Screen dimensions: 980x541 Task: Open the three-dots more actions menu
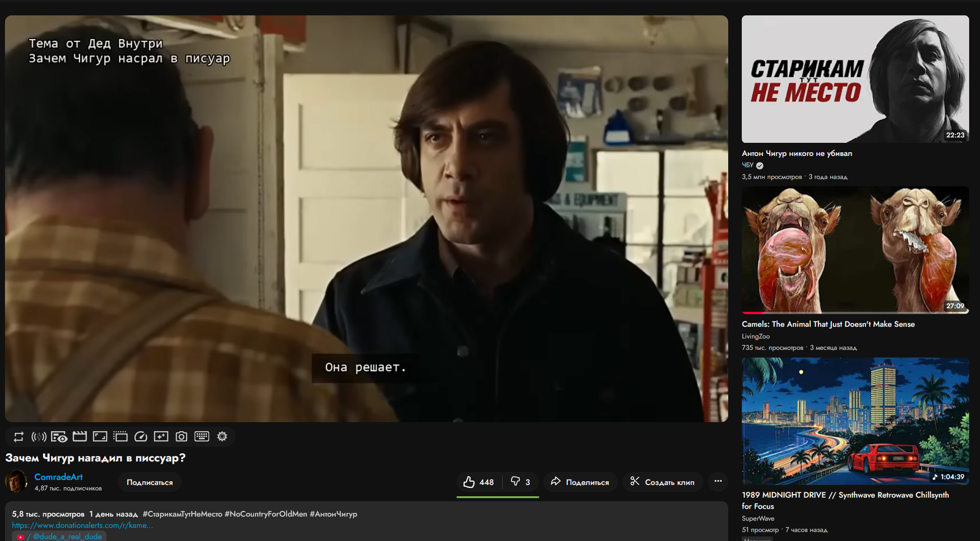click(x=718, y=481)
